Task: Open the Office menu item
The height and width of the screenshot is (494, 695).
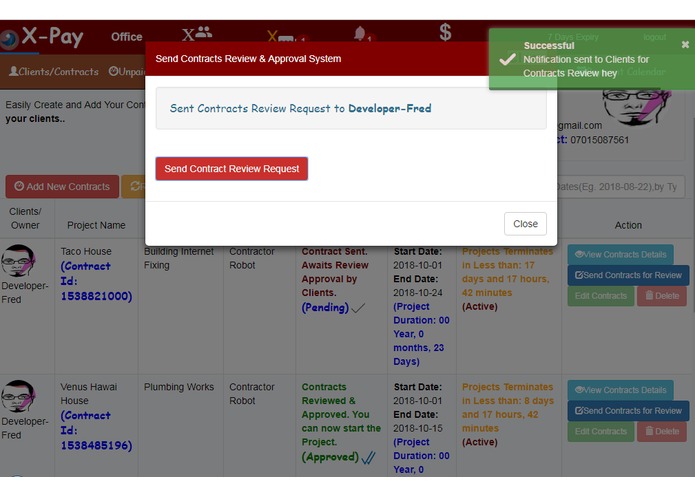Action: (127, 37)
